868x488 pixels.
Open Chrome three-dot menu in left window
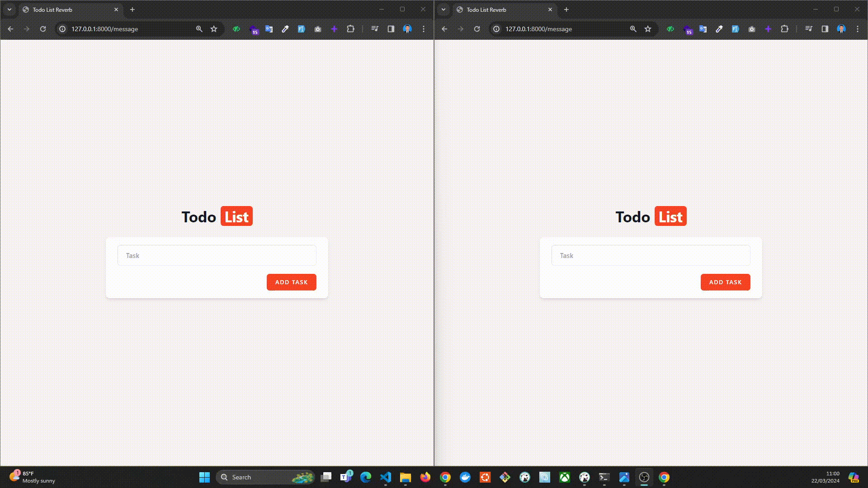(424, 29)
